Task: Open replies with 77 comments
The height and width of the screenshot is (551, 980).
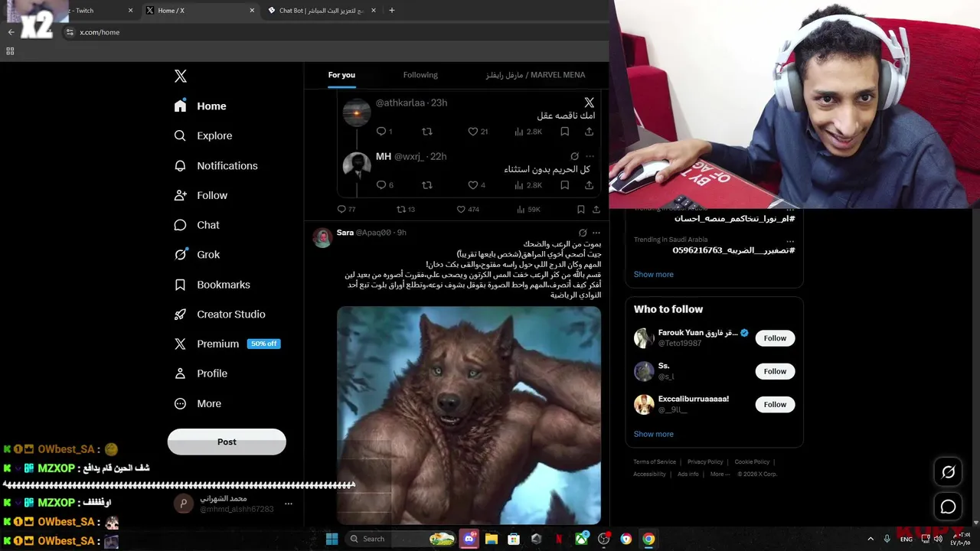Action: coord(346,209)
